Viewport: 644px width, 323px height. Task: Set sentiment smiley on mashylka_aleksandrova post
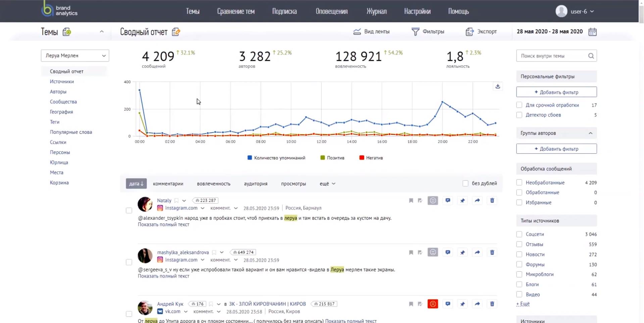[x=433, y=252]
